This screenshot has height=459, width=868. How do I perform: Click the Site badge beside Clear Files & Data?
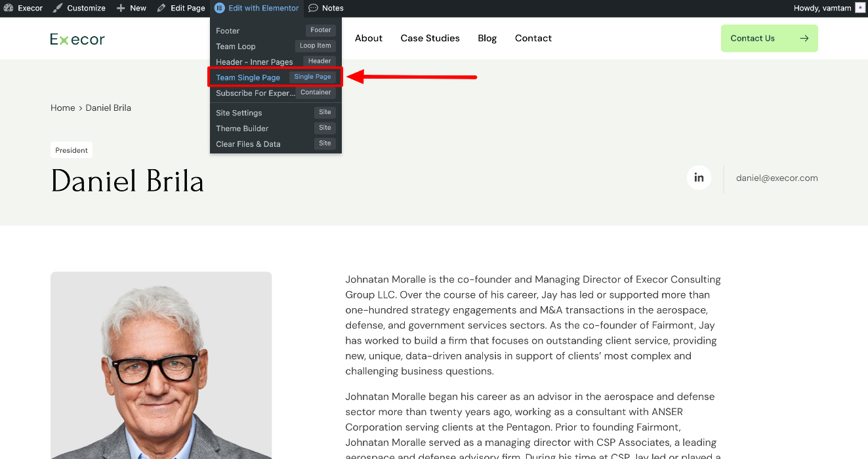[x=325, y=143]
